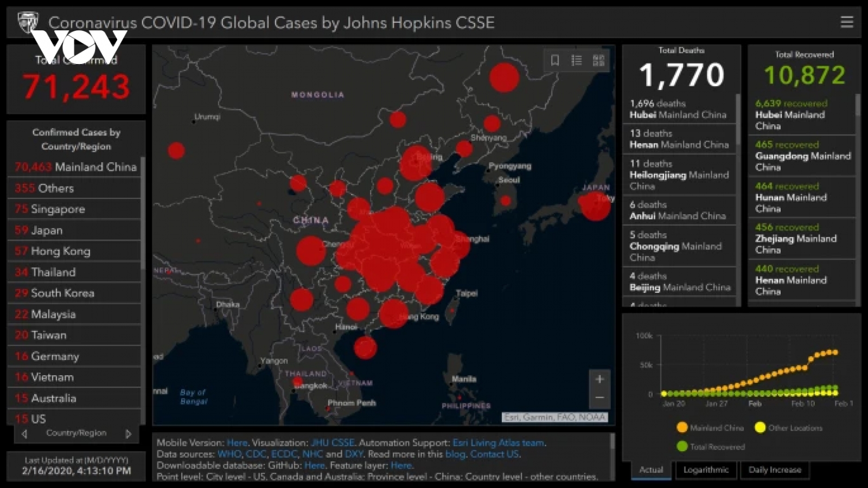Click the Contact US link
The height and width of the screenshot is (488, 868).
494,454
